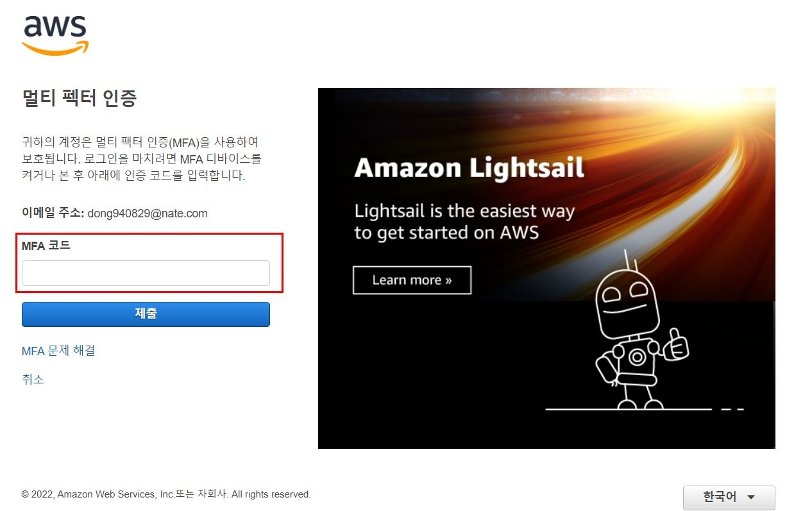Click Learn more » on Lightsail banner
The image size is (812, 511).
412,280
